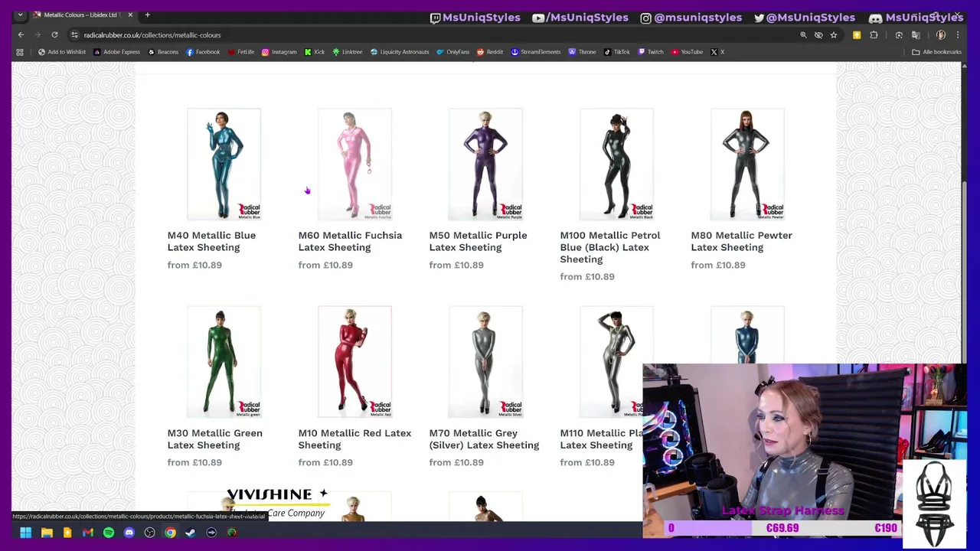The width and height of the screenshot is (980, 551).
Task: Open the OnlyFans bookmark
Action: click(452, 52)
